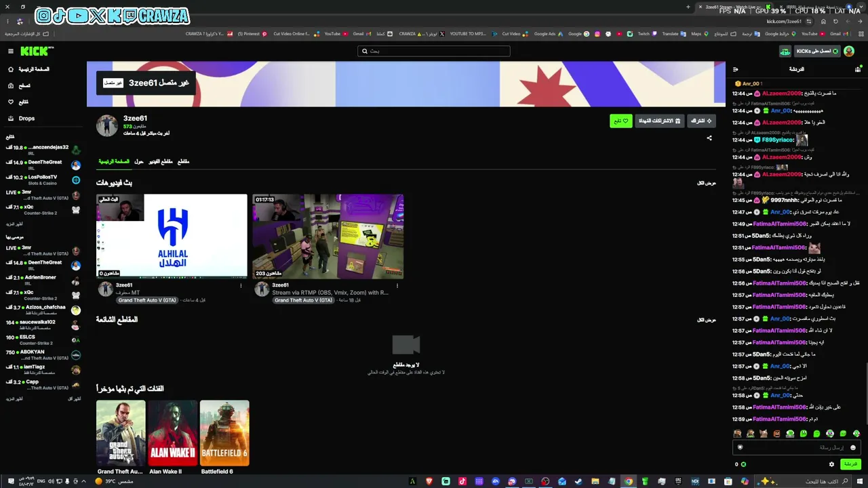This screenshot has width=868, height=488.
Task: Open AdrienBroner channel in sidebar
Action: pos(42,280)
